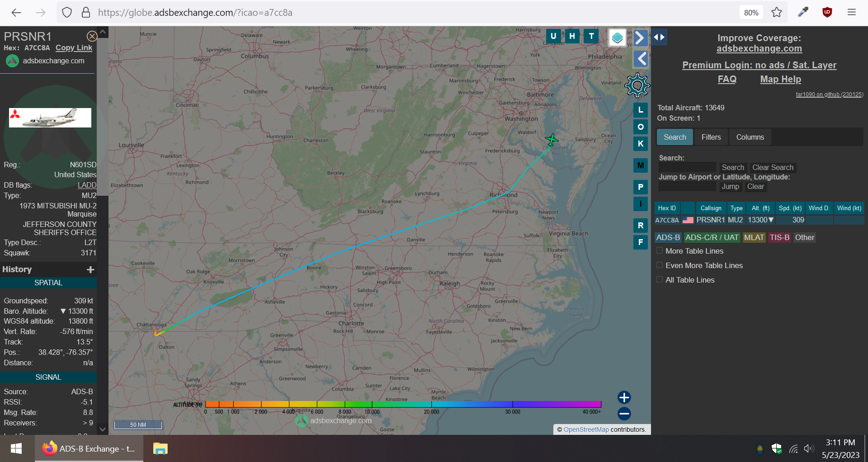
Task: Click the U map toggle button
Action: 553,36
